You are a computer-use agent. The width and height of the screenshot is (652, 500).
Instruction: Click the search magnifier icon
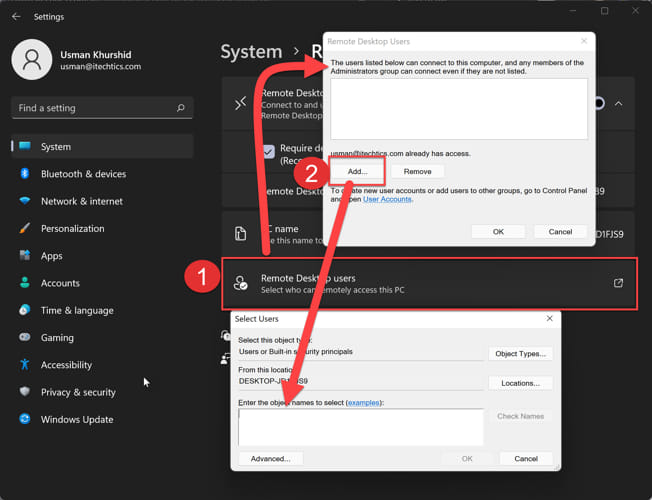180,107
